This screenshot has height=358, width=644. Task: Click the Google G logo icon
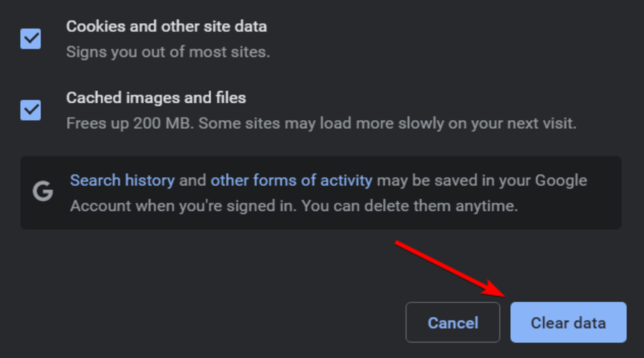[43, 192]
